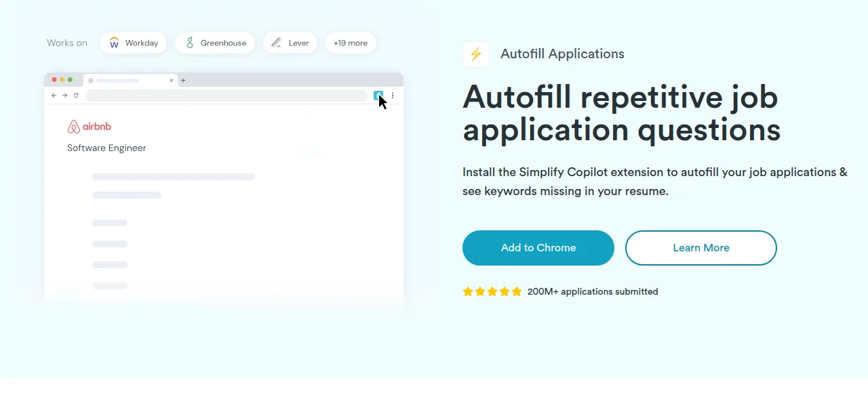The image size is (868, 420).
Task: Click the Airbnb logo
Action: (89, 127)
